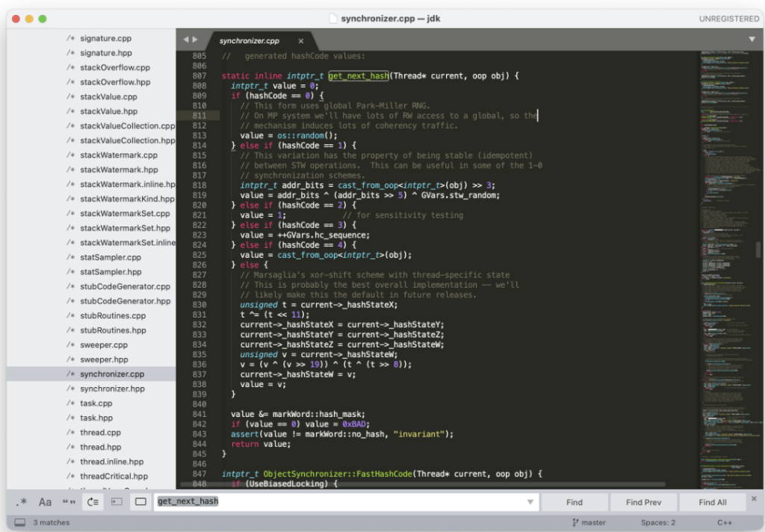Viewport: 765px width, 532px height.
Task: Open stackWatermark.cpp in sidebar
Action: [119, 155]
